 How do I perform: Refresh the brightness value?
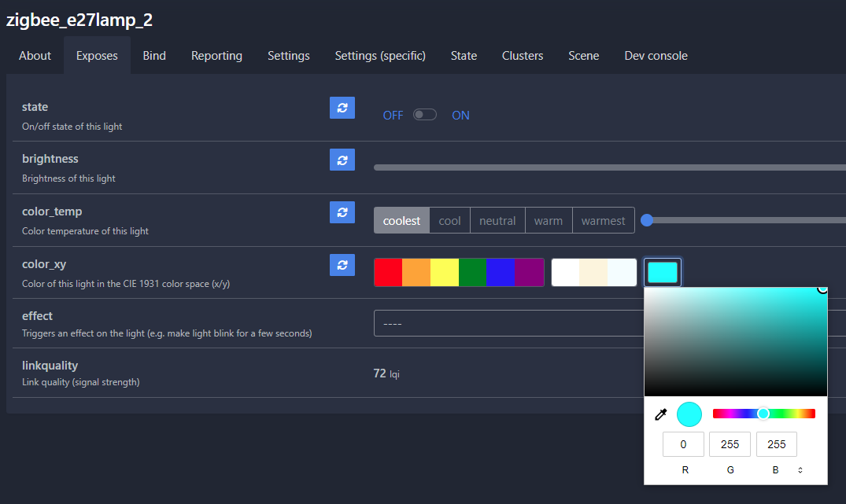point(342,160)
